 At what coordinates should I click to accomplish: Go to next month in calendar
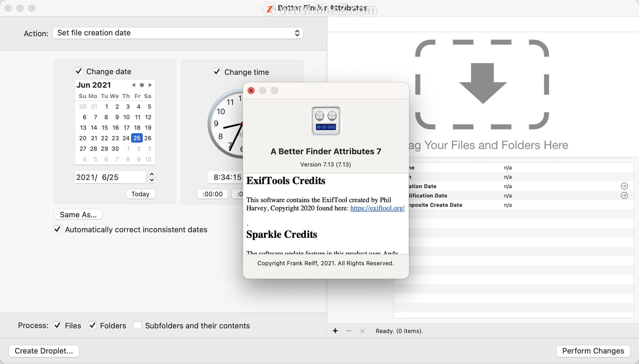pos(150,85)
